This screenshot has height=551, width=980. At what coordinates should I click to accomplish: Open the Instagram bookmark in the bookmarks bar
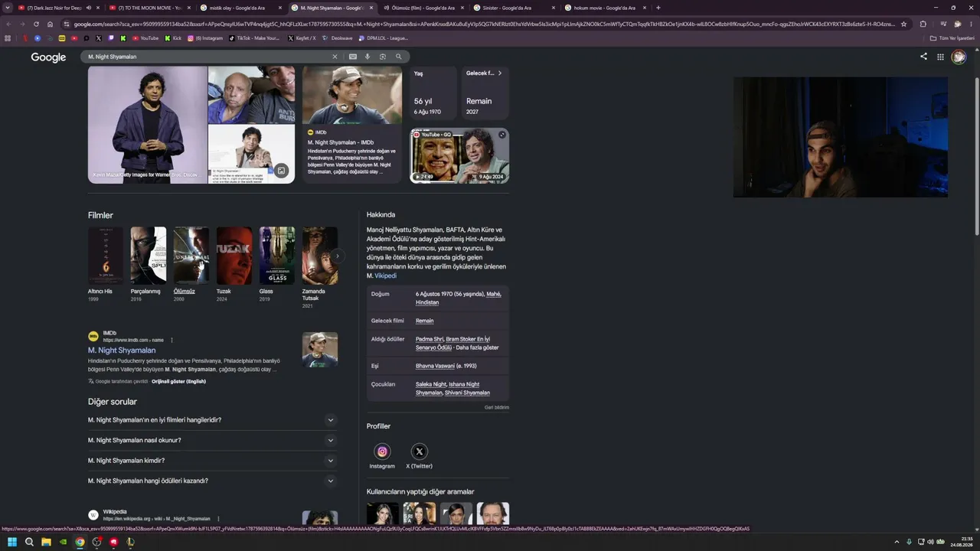[x=204, y=37]
